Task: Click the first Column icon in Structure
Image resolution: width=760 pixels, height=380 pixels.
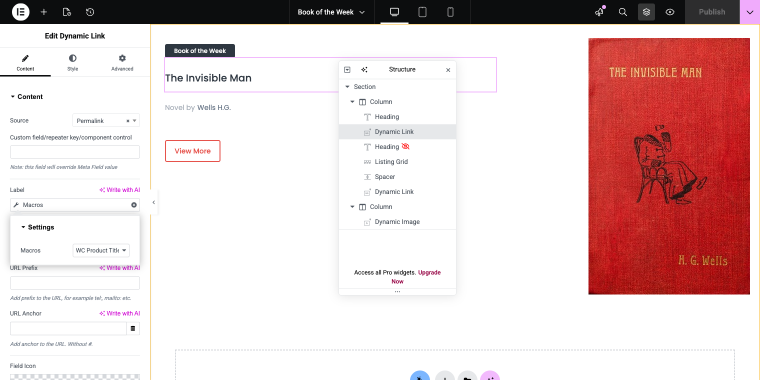Action: 362,102
